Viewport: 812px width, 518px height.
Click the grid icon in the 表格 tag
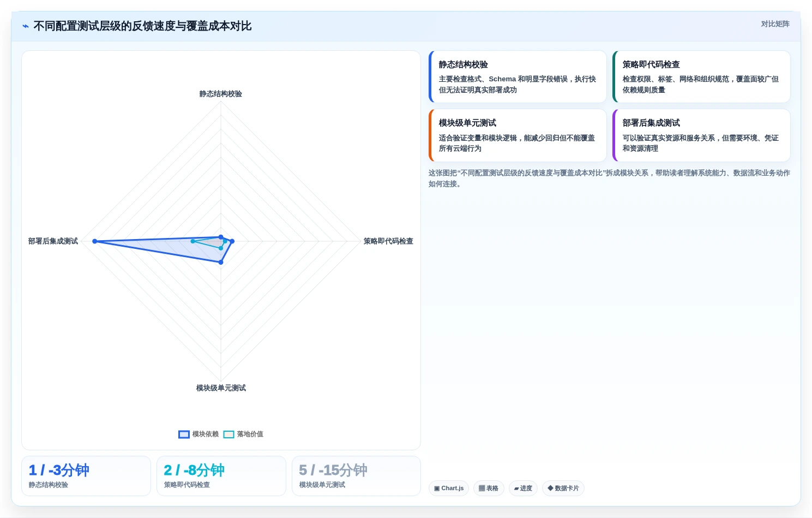[x=482, y=489]
